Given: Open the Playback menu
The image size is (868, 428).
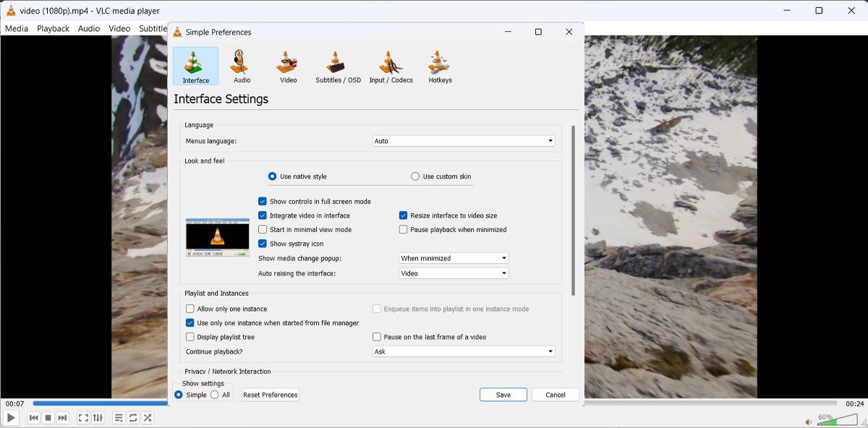Looking at the screenshot, I should (x=53, y=28).
